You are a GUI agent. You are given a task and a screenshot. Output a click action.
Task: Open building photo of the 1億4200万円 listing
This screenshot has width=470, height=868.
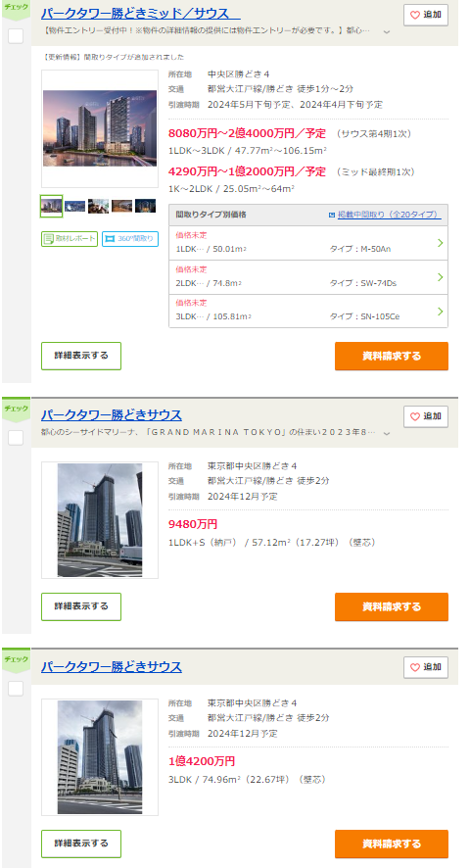(x=100, y=757)
